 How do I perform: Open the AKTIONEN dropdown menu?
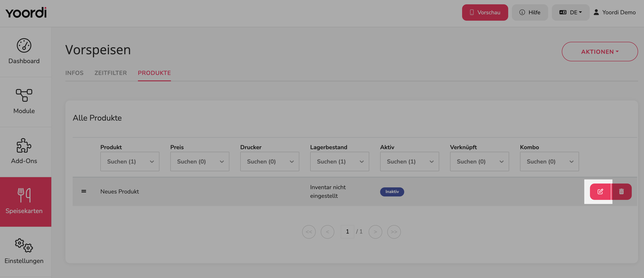(x=600, y=52)
